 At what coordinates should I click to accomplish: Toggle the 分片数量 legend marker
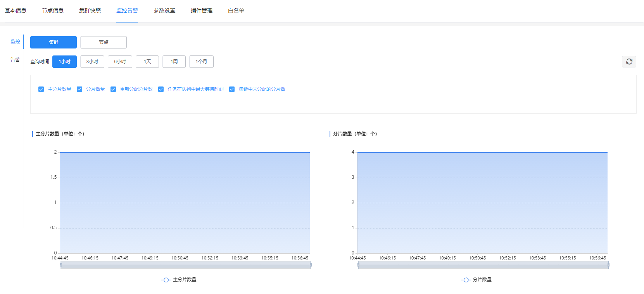coord(466,280)
